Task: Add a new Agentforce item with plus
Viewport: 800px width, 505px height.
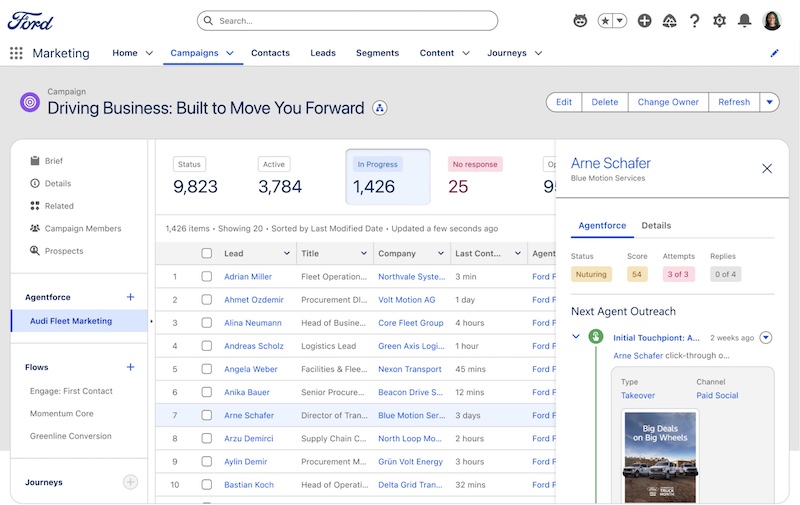Action: pyautogui.click(x=131, y=297)
